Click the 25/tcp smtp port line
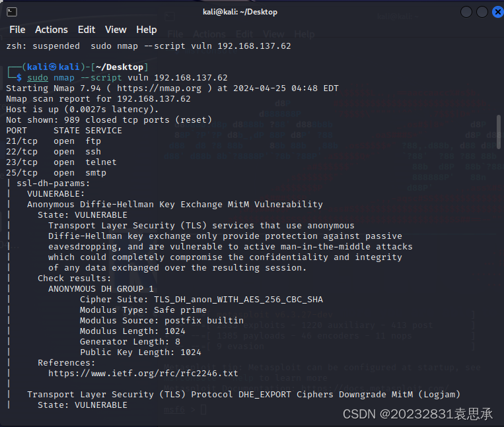Image resolution: width=504 pixels, height=427 pixels. 56,173
